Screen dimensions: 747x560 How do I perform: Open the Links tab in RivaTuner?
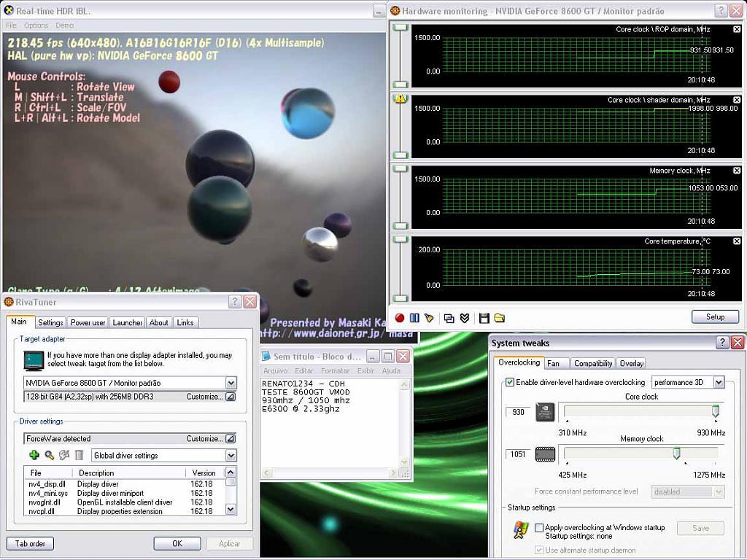click(185, 322)
